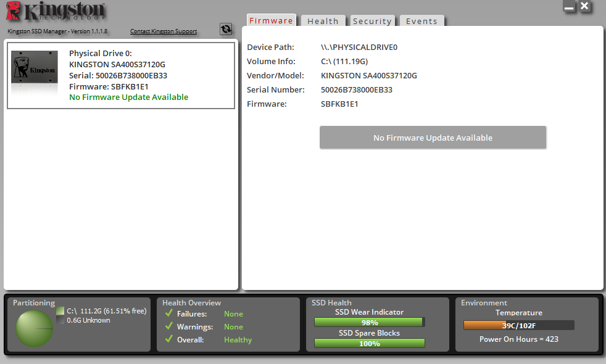Click the Failures None status value

pos(233,314)
